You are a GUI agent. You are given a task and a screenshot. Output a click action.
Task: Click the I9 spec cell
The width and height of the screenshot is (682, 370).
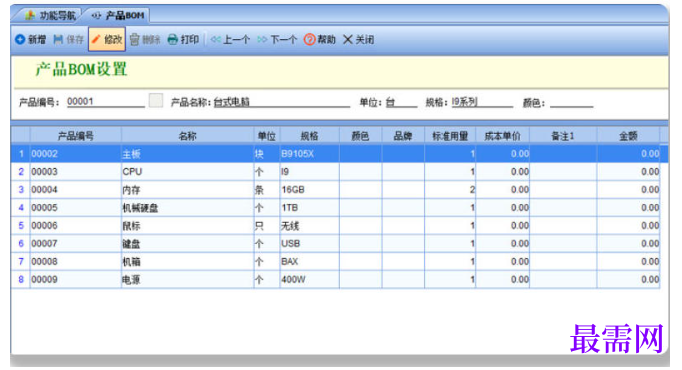309,172
